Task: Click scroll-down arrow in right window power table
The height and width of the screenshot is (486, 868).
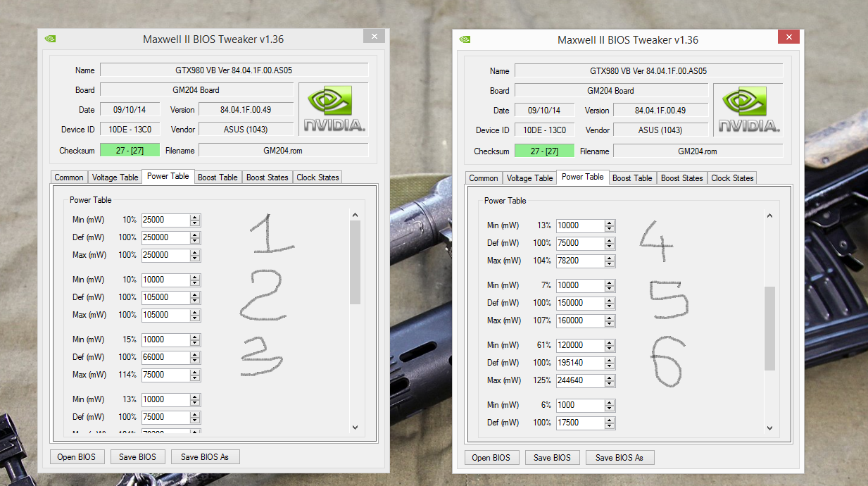Action: (x=769, y=428)
